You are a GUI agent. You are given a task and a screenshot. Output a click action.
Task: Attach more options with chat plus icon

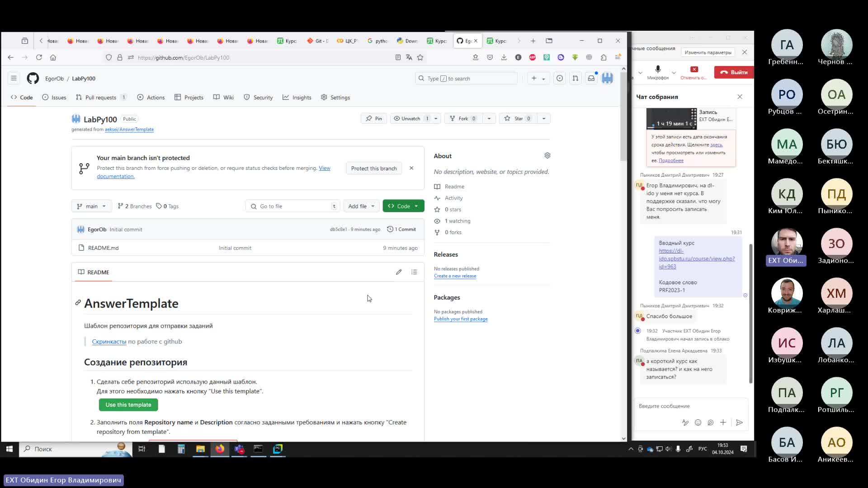pos(723,422)
